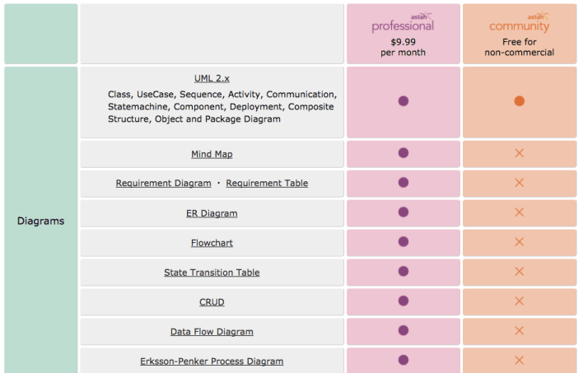
Task: Click the orange dot for UML 2.x community
Action: tap(519, 101)
